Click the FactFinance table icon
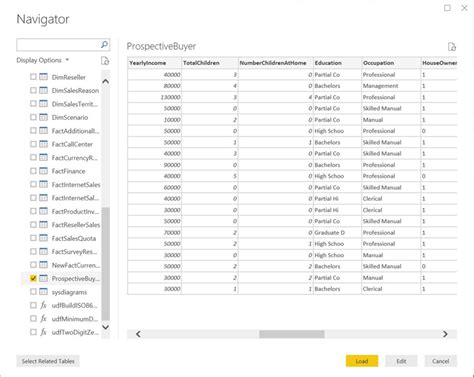474x377 pixels. [43, 171]
